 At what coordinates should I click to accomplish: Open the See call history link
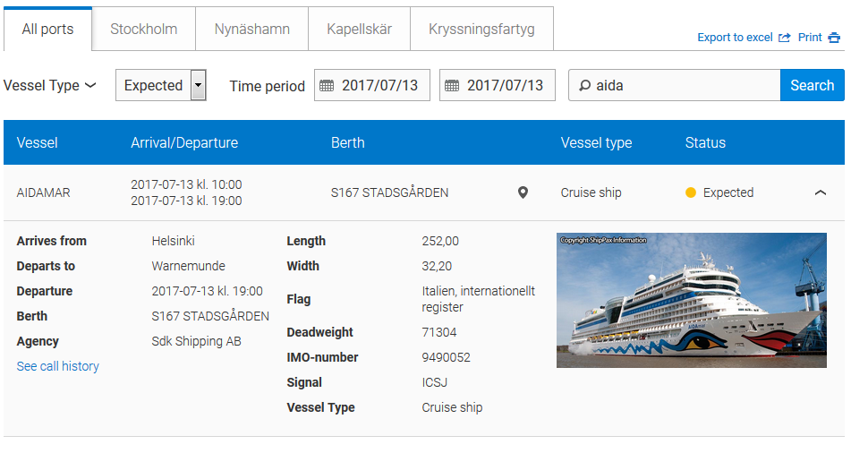(57, 366)
